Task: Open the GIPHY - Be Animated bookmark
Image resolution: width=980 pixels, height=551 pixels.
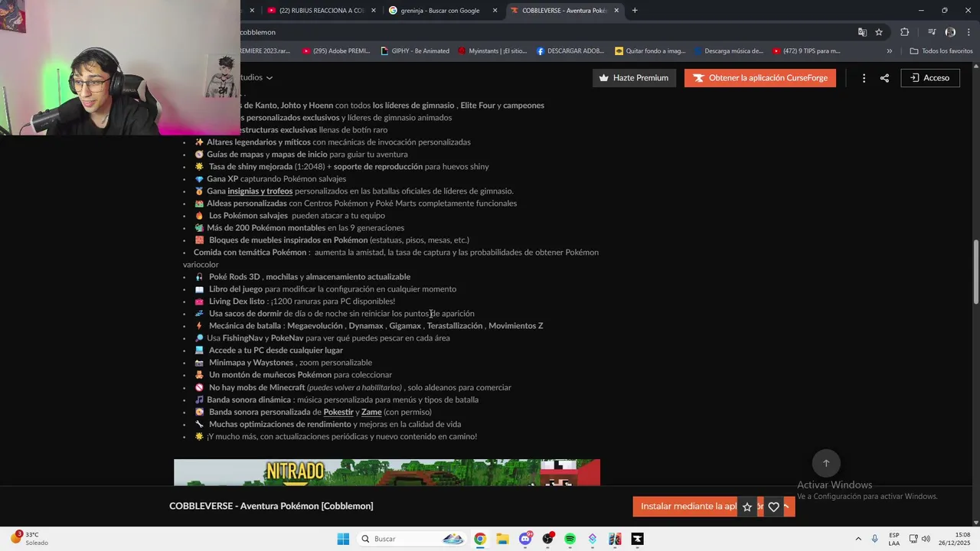Action: 416,51
